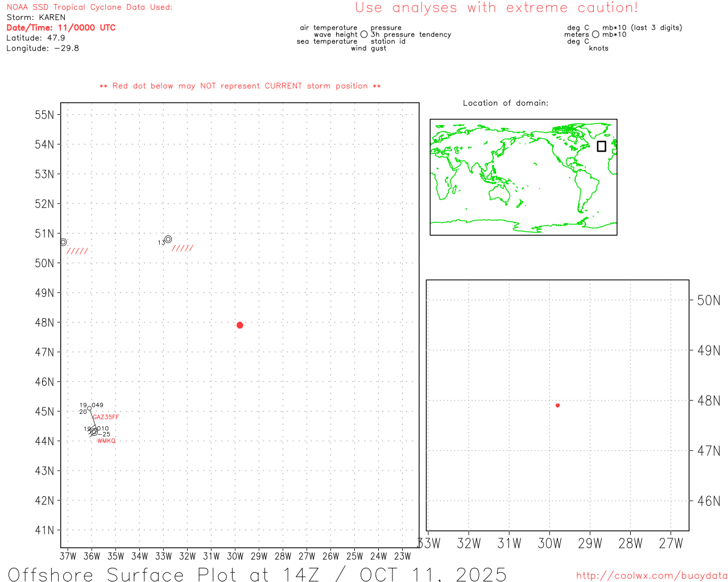This screenshot has height=582, width=728.
Task: Click the "3h pressure tendency" legend label
Action: point(411,35)
